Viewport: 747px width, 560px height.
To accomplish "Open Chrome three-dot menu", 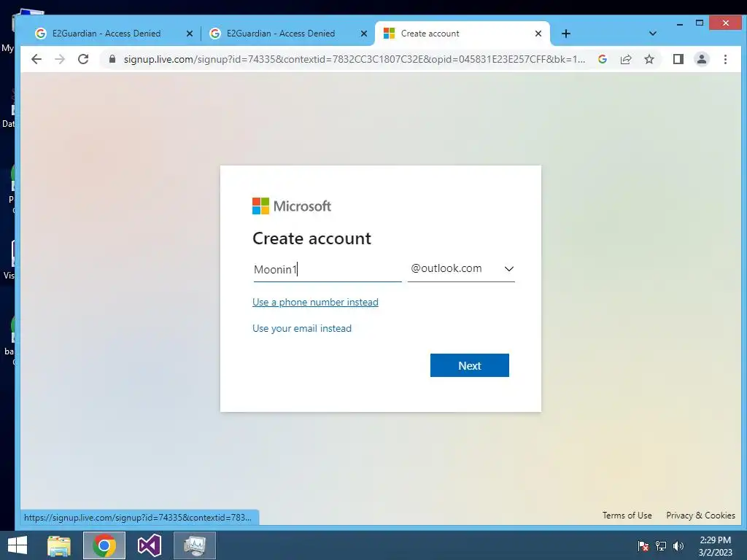I will coord(725,59).
